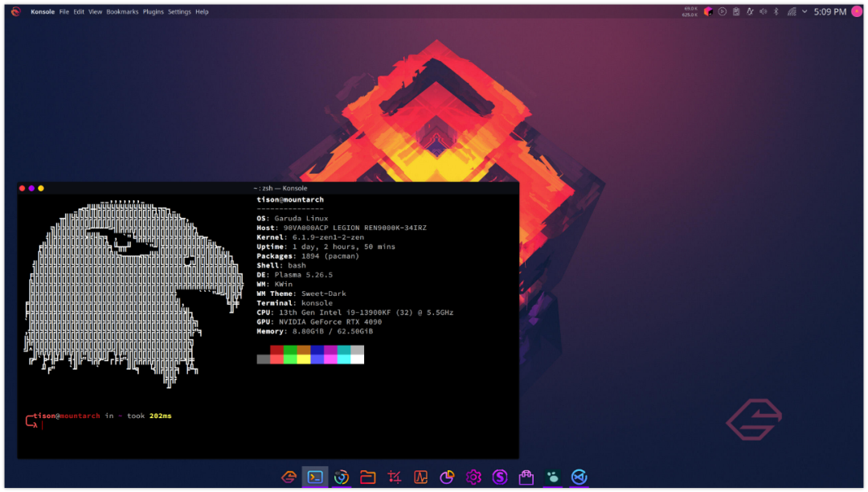Screen dimensions: 868x492
Task: Open the audio volume tray icon
Action: tap(764, 11)
